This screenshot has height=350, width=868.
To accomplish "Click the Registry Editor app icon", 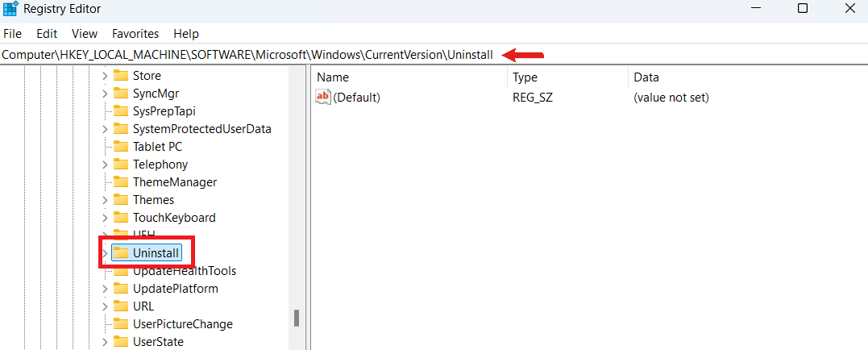I will 10,9.
